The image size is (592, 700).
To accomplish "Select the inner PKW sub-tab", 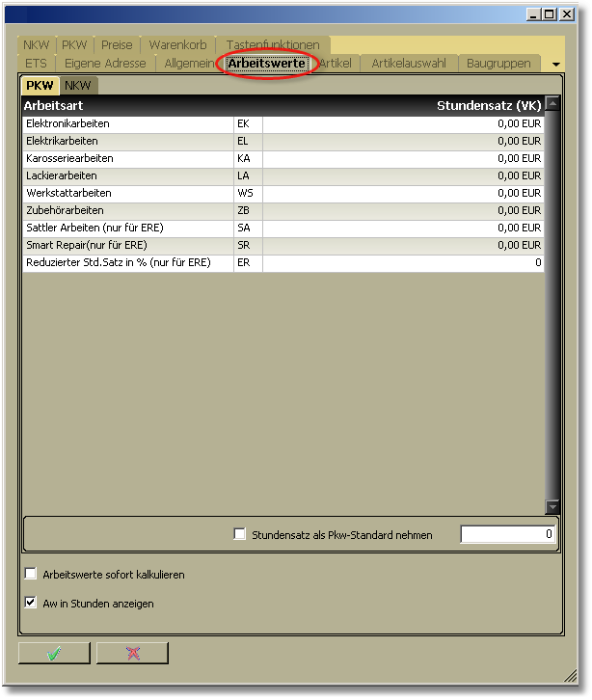I will [40, 85].
